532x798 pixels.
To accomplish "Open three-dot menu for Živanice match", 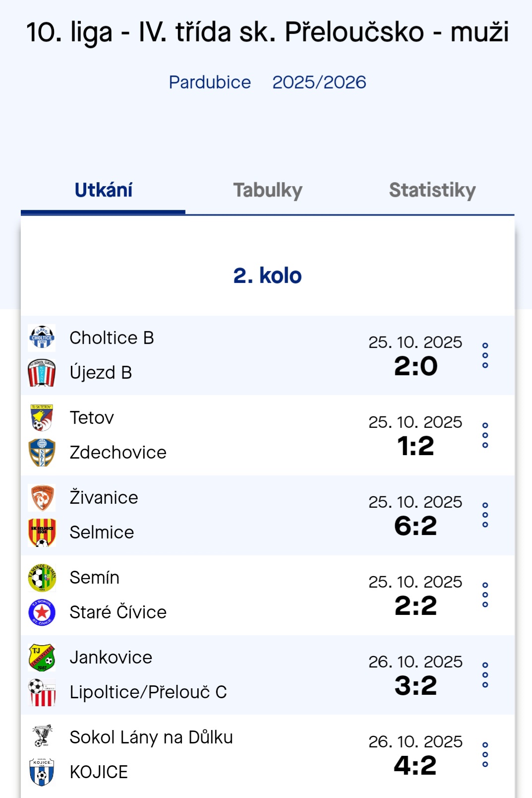I will coord(485,515).
